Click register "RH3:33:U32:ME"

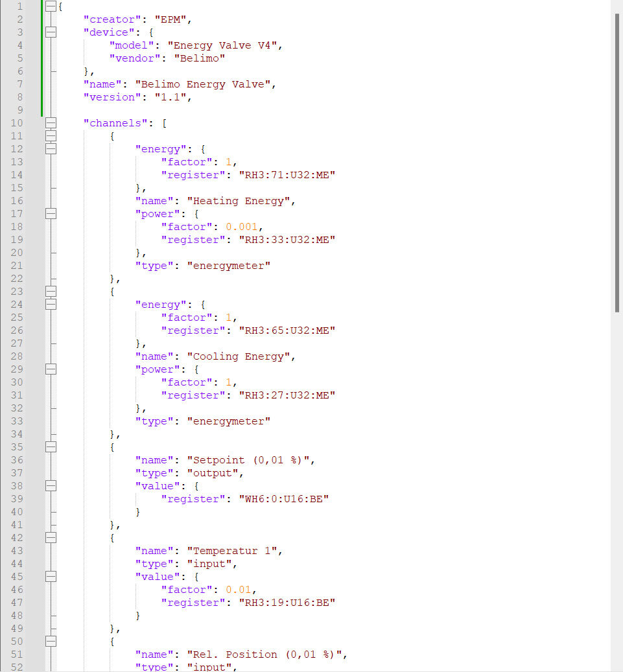click(x=287, y=240)
